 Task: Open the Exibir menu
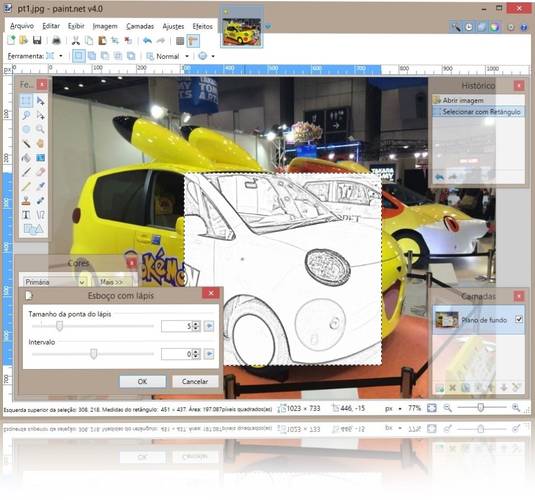pos(76,26)
